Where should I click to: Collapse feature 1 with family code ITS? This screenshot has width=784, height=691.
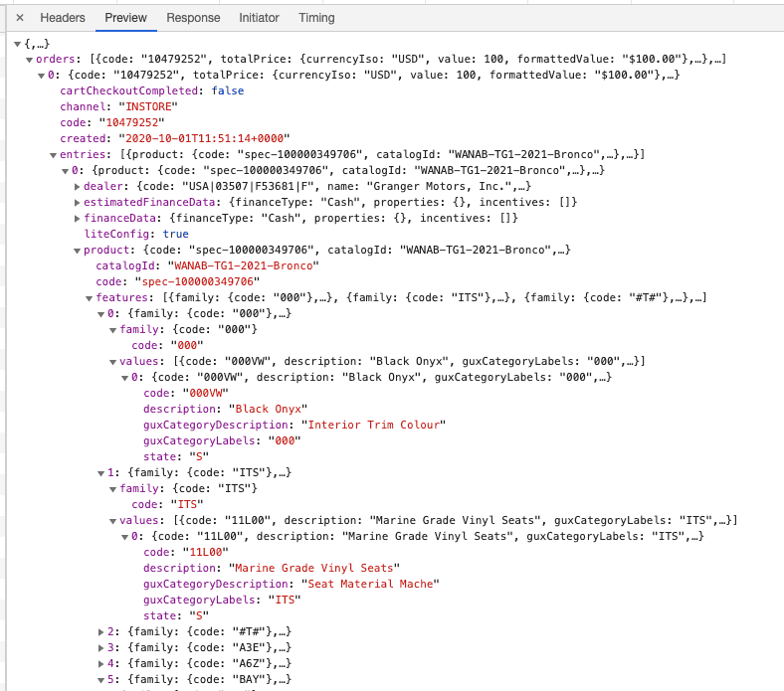101,473
